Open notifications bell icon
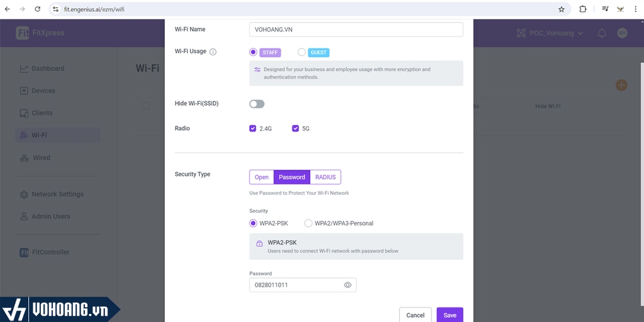Image resolution: width=644 pixels, height=322 pixels. pos(602,33)
